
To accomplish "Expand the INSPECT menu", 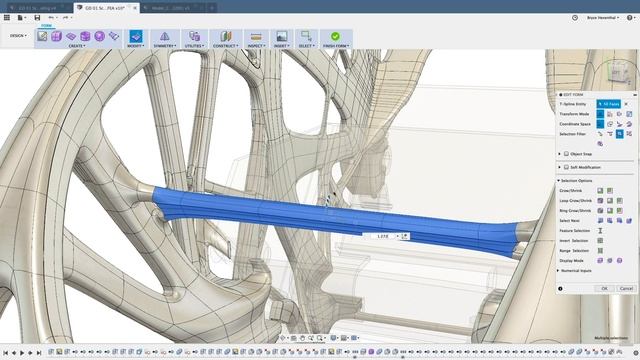I will [256, 46].
